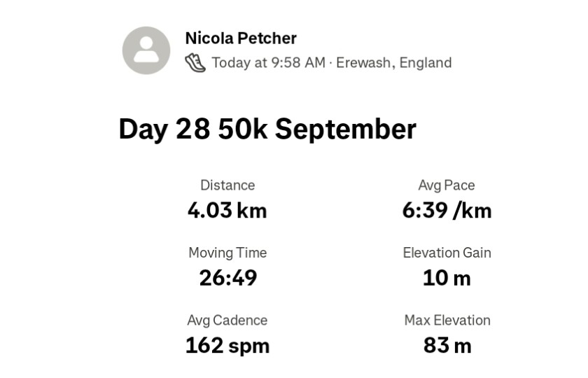Select the 4.03 km distance value
Screen dimensions: 588x378
click(x=227, y=211)
